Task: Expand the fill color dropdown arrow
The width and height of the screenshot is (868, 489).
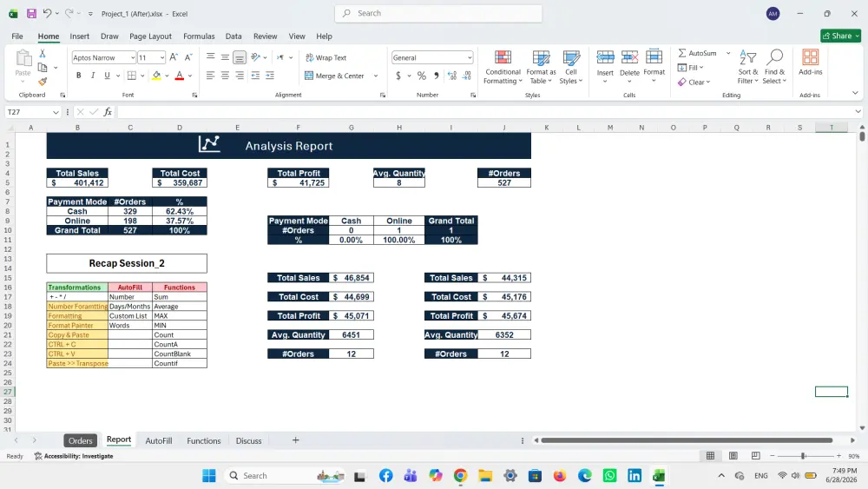Action: pos(167,76)
